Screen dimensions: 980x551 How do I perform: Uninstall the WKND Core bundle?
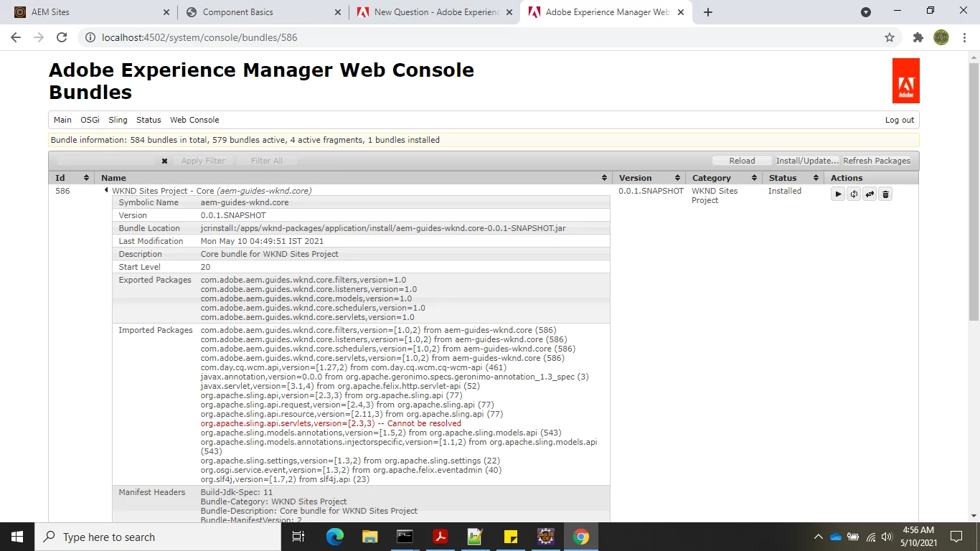pyautogui.click(x=885, y=194)
